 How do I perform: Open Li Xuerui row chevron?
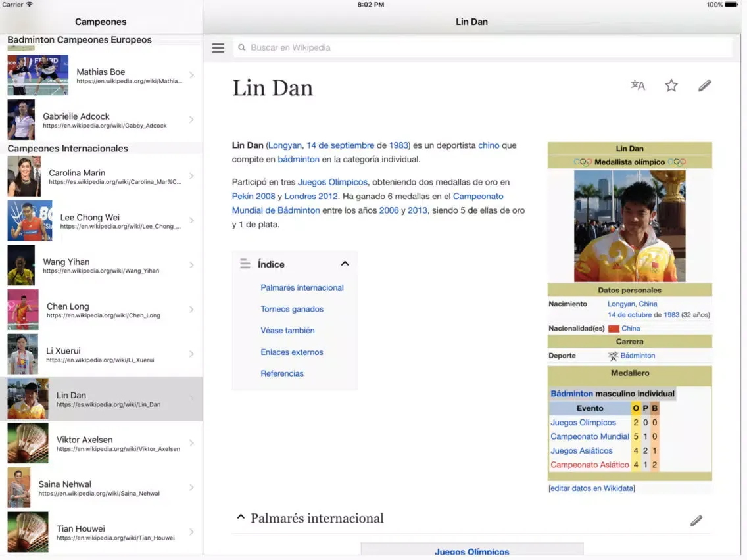point(191,354)
